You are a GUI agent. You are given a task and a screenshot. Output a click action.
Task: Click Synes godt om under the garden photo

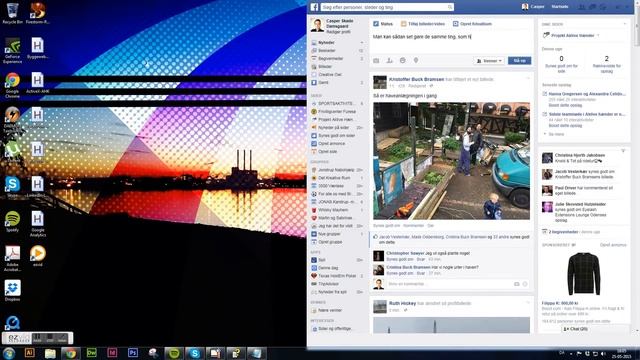387,225
